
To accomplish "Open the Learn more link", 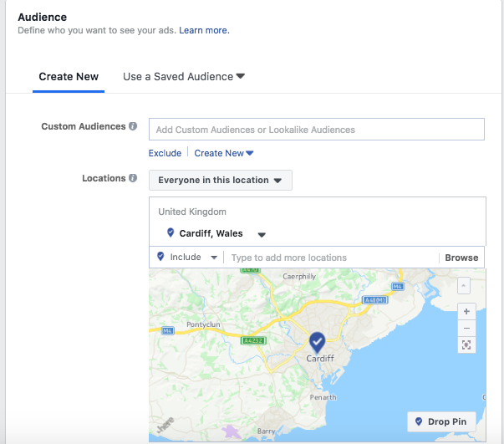I will (x=204, y=31).
